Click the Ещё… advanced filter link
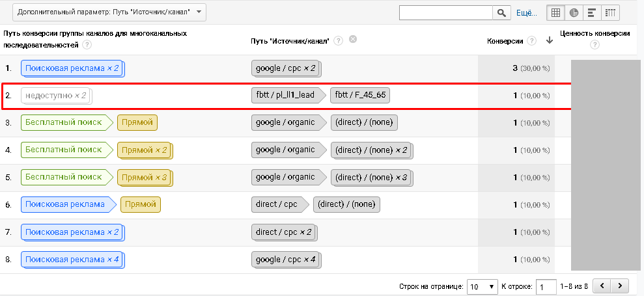Image resolution: width=644 pixels, height=296 pixels. pos(526,12)
